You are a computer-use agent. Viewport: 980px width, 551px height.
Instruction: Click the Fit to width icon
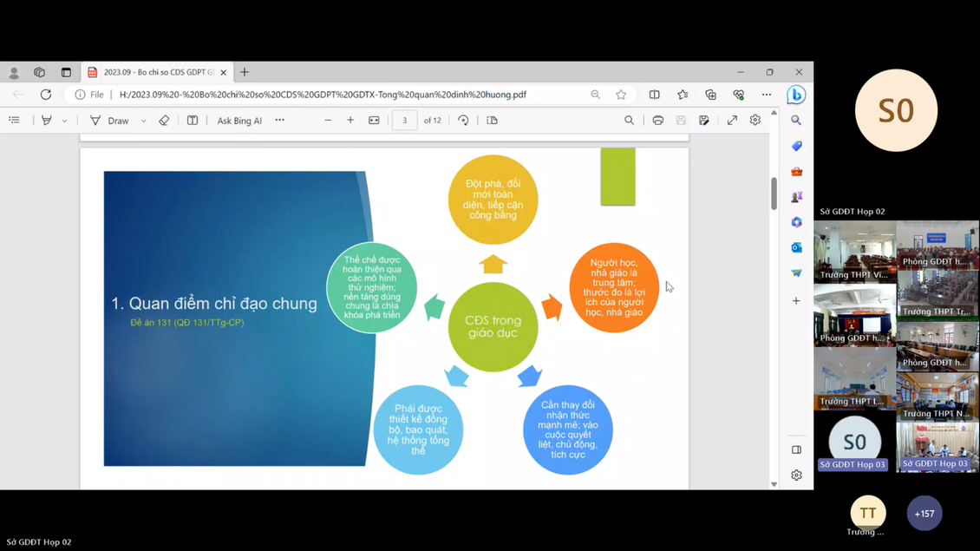(x=374, y=121)
